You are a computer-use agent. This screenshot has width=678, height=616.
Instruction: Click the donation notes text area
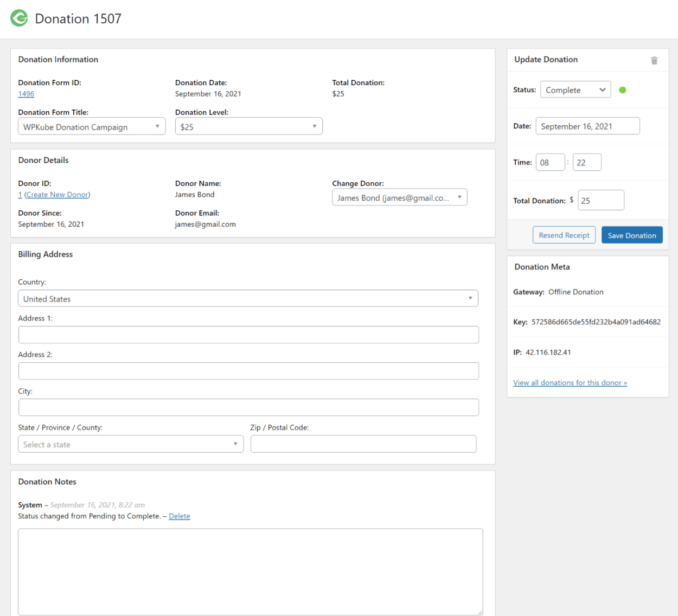(x=250, y=572)
